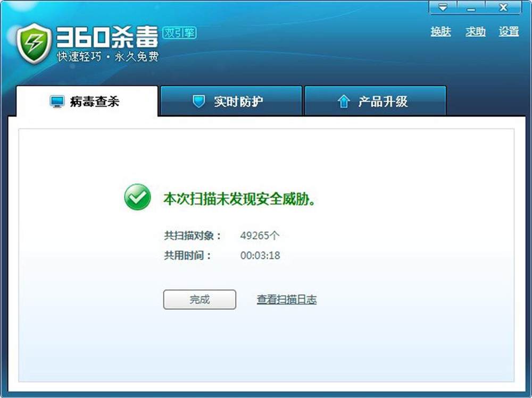
Task: Click the blue shield icon for 实时防护
Action: (198, 101)
